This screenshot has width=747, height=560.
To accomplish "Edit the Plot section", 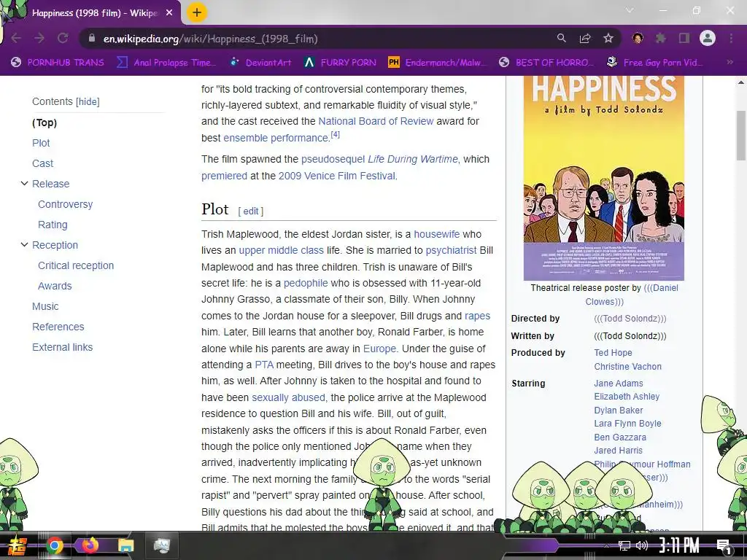I will 251,211.
